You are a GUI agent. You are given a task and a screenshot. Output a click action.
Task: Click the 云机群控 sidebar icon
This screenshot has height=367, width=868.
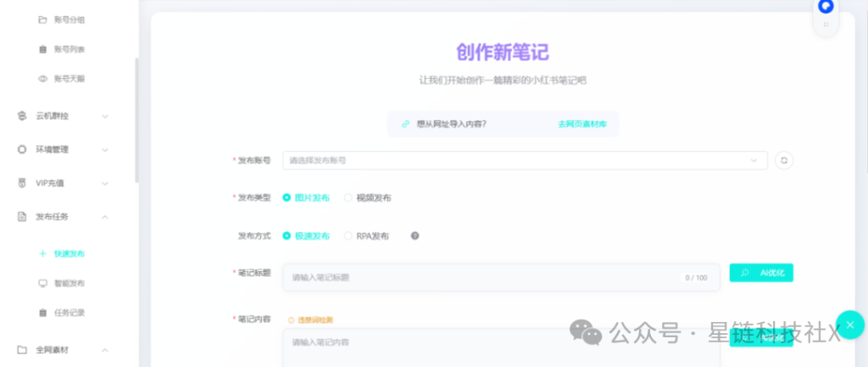[22, 116]
